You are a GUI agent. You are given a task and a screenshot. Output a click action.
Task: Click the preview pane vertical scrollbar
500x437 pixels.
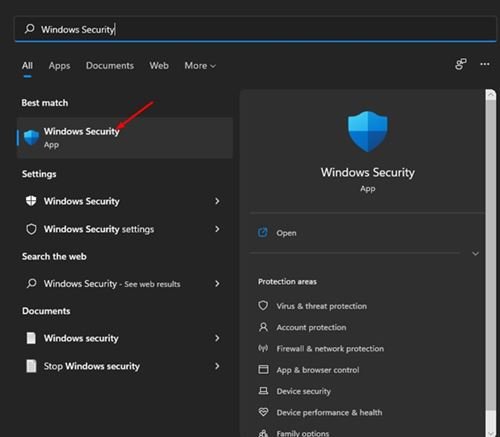[x=491, y=255]
